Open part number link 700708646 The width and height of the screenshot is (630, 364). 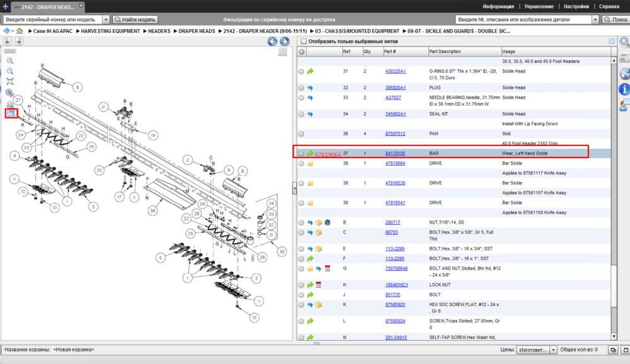tap(396, 268)
